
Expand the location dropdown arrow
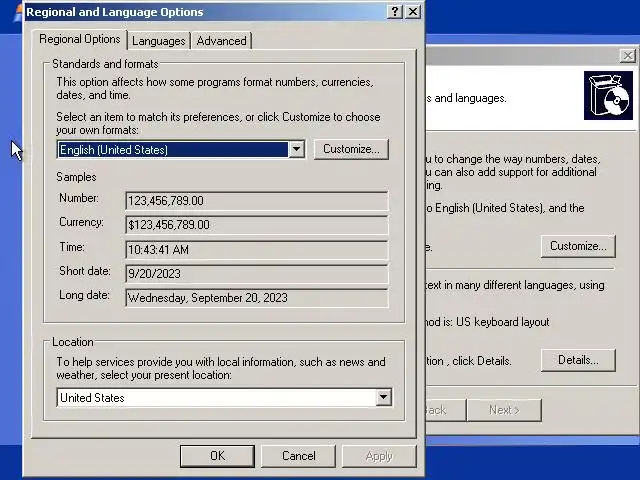[383, 397]
